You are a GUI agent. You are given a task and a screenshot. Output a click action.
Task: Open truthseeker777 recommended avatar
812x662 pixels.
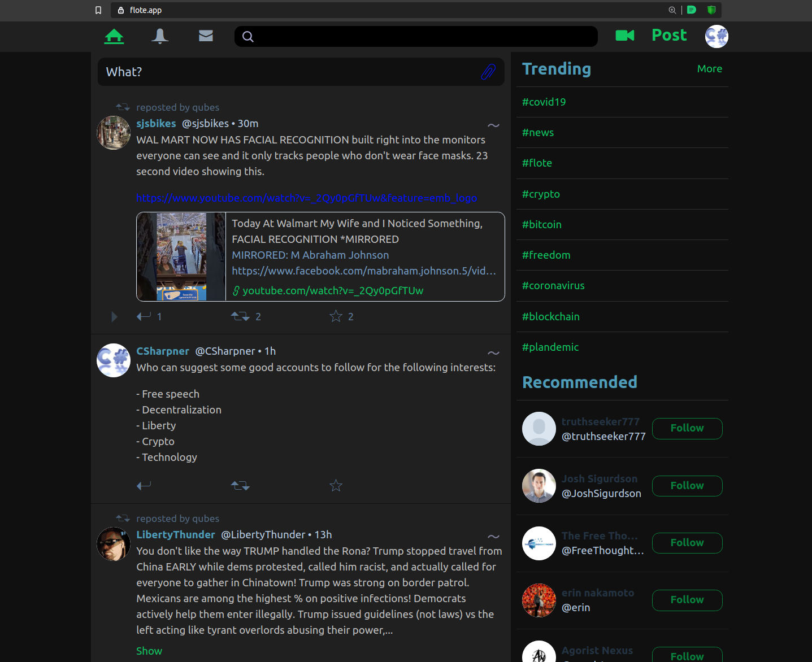click(x=539, y=429)
